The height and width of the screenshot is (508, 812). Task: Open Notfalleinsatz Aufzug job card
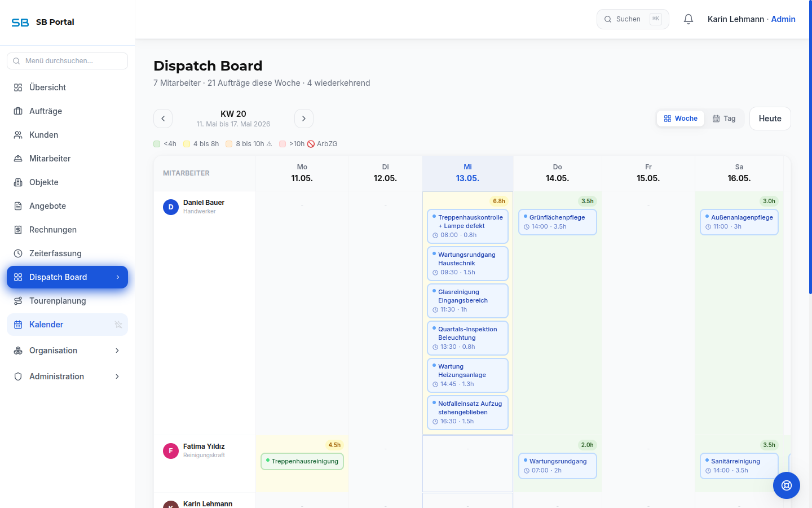point(467,413)
